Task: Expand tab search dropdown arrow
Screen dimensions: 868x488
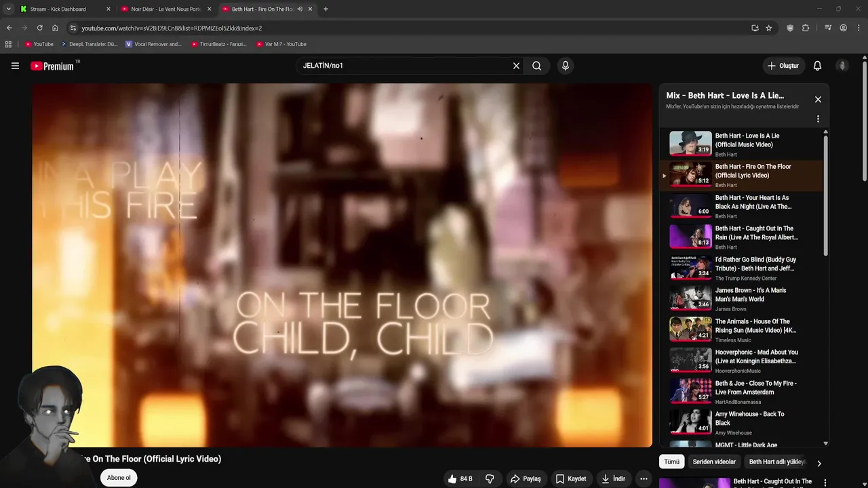Action: pos(8,9)
